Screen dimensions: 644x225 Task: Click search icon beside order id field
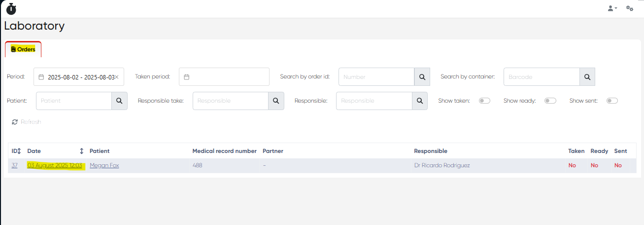pyautogui.click(x=422, y=77)
